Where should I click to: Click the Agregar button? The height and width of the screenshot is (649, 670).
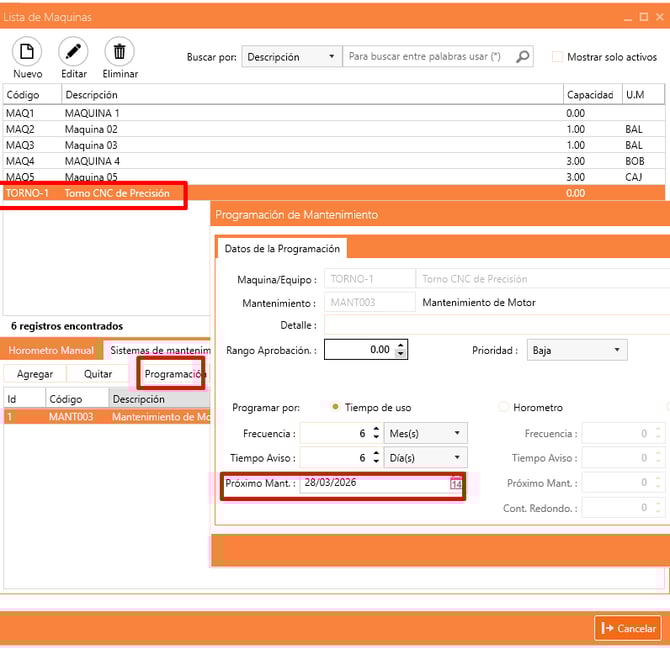35,374
